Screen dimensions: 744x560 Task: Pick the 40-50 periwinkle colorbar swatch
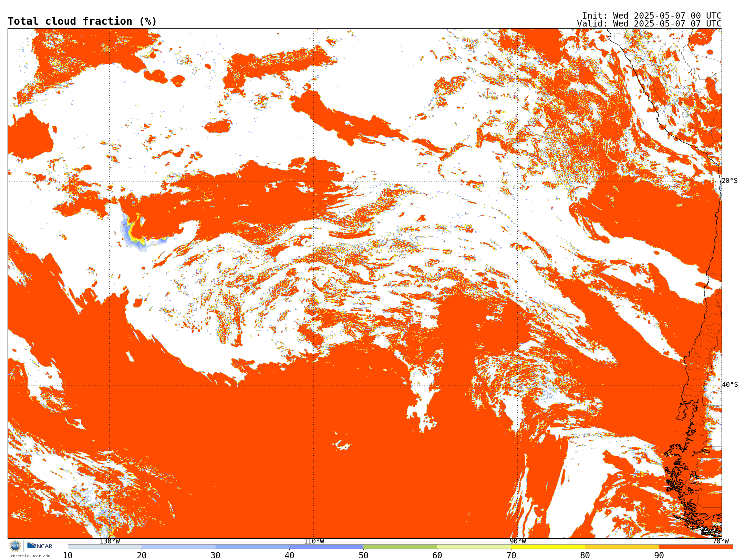[326, 547]
